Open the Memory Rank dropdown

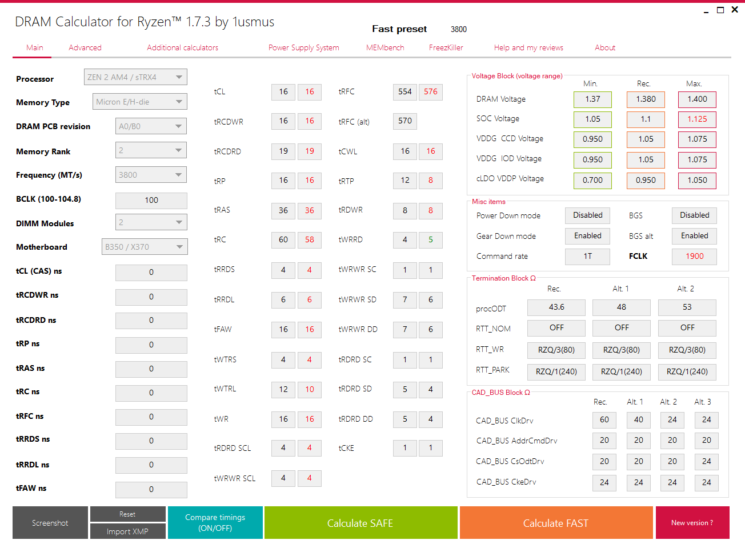pyautogui.click(x=151, y=150)
